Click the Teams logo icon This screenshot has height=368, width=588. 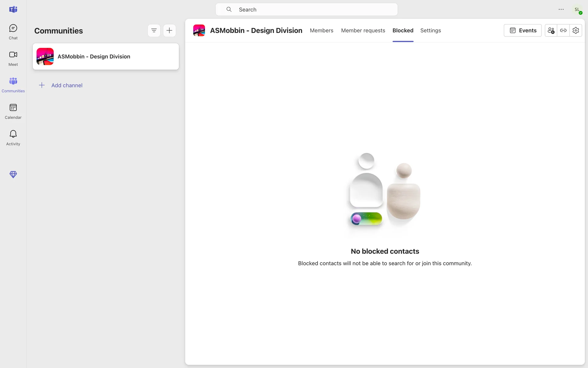pyautogui.click(x=13, y=10)
